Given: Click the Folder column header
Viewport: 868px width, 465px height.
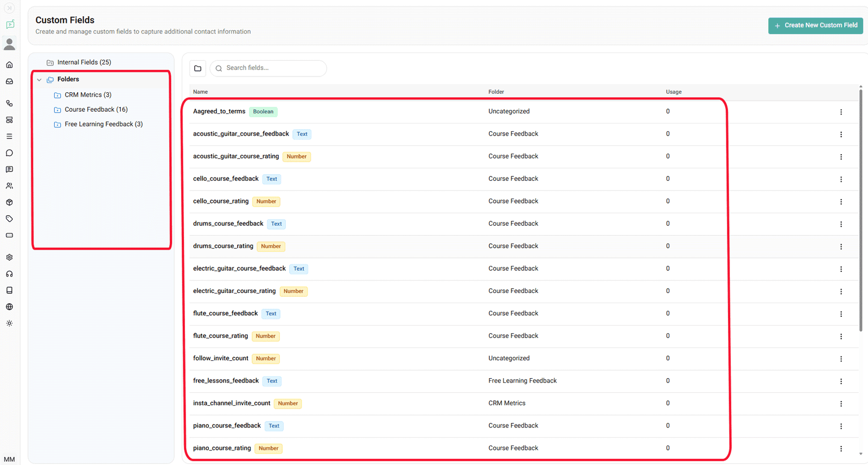Looking at the screenshot, I should pyautogui.click(x=496, y=92).
